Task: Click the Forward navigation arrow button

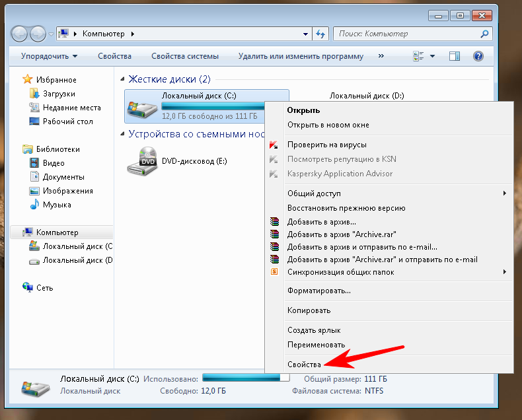Action: coord(38,34)
